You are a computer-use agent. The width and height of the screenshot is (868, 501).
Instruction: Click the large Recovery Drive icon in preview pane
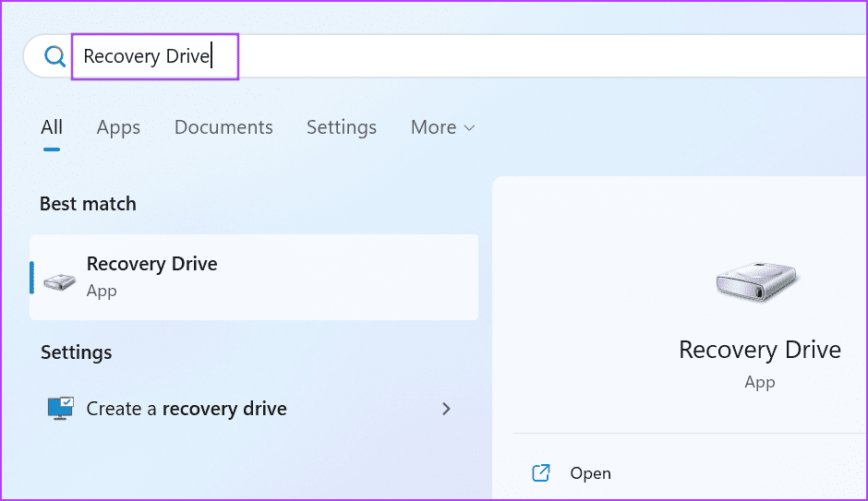[756, 282]
